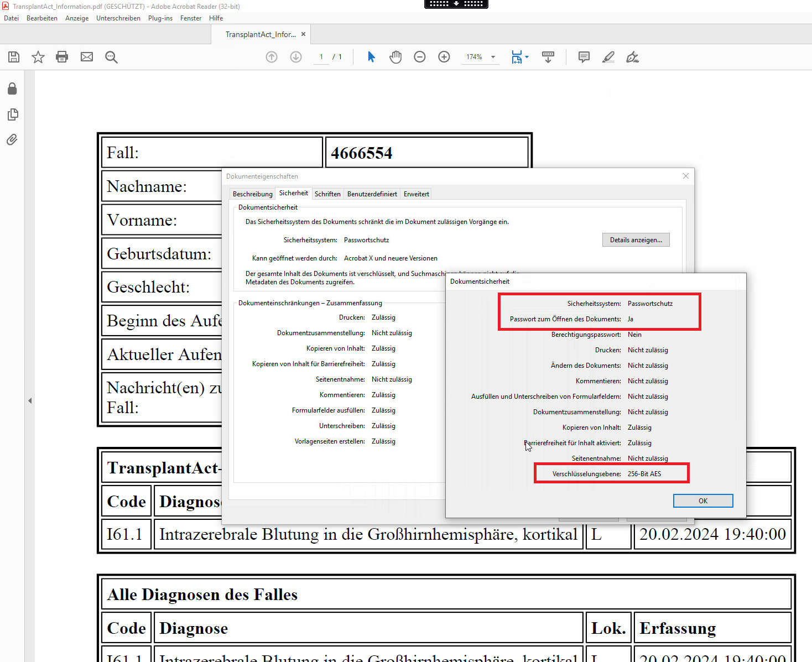Go to next page arrow icon
This screenshot has height=662, width=812.
(296, 57)
